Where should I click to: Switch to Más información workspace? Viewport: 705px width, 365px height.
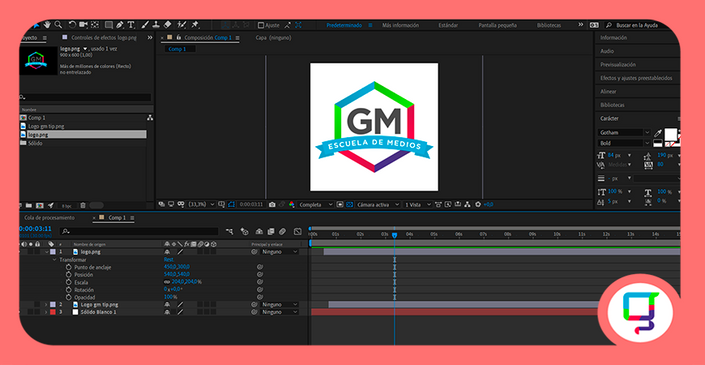(x=401, y=25)
